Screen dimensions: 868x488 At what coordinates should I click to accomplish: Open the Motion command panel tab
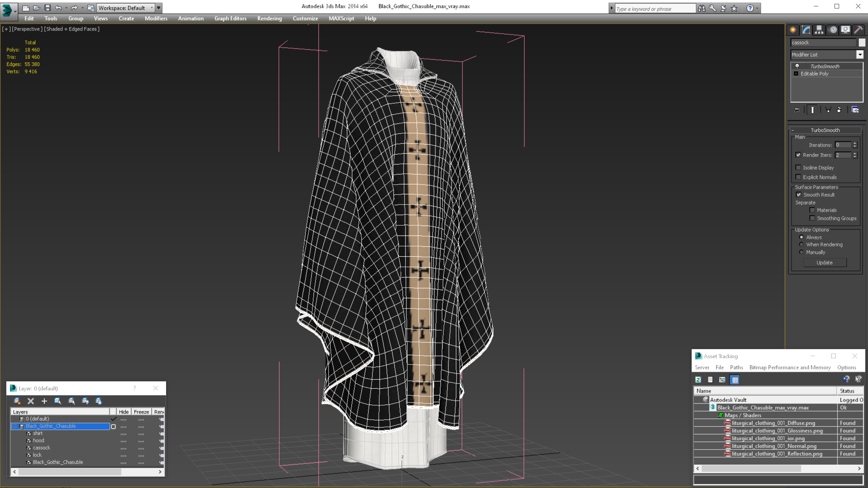pyautogui.click(x=833, y=30)
